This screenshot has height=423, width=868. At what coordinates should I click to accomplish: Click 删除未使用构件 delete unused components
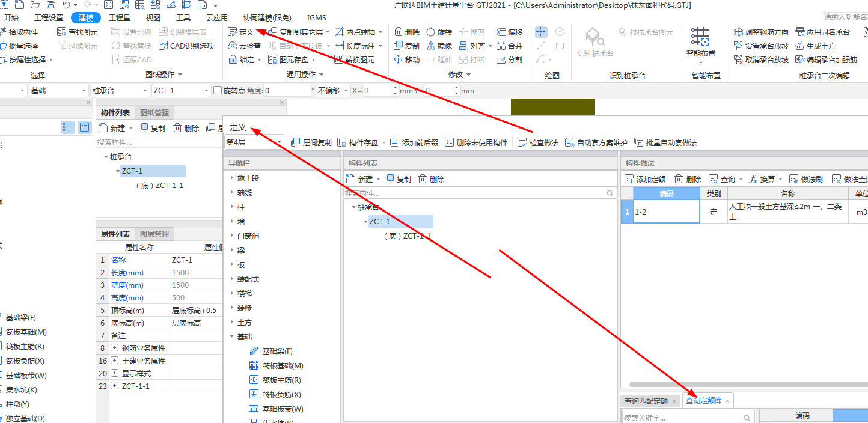pos(476,142)
